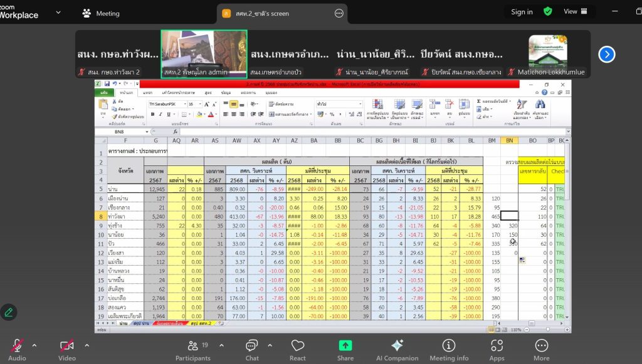Select the Matichon Lokkhumlue participant thumbnail
The width and height of the screenshot is (642, 364).
tap(547, 55)
